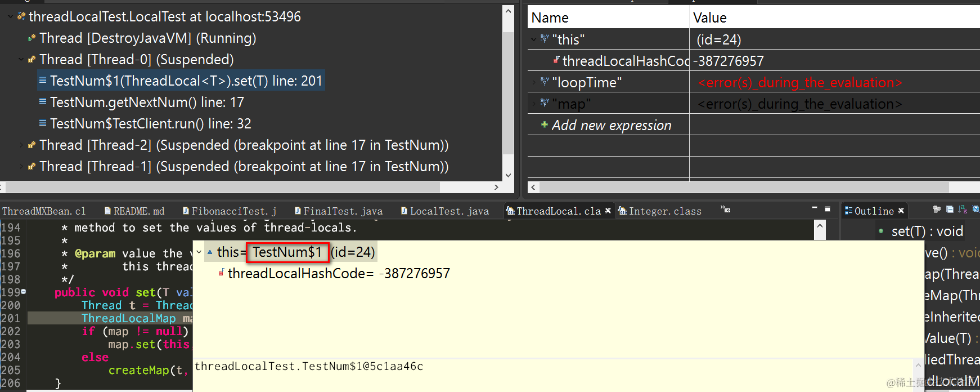Click the Thread-1 suspended thread icon

[x=32, y=166]
